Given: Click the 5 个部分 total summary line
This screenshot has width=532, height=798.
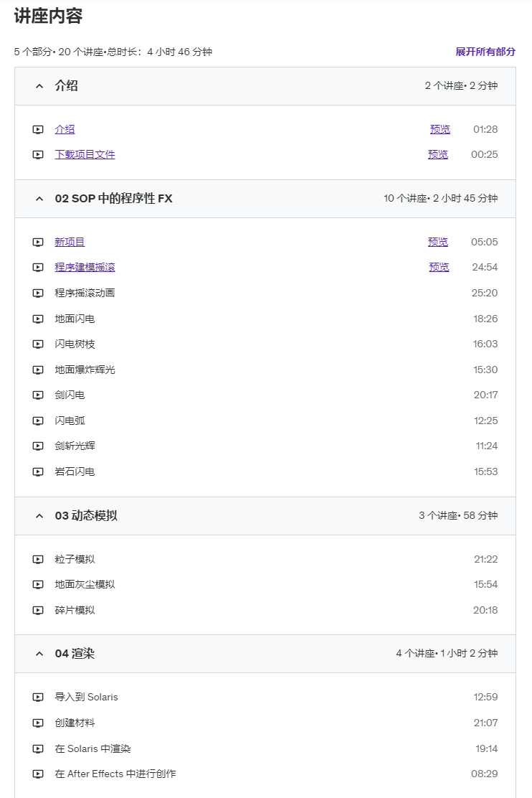Looking at the screenshot, I should pyautogui.click(x=113, y=52).
